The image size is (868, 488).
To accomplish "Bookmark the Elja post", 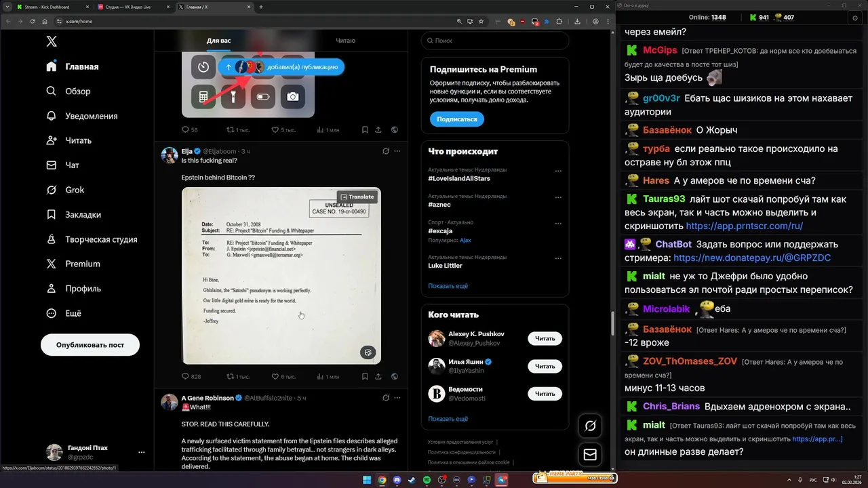I will tap(365, 376).
